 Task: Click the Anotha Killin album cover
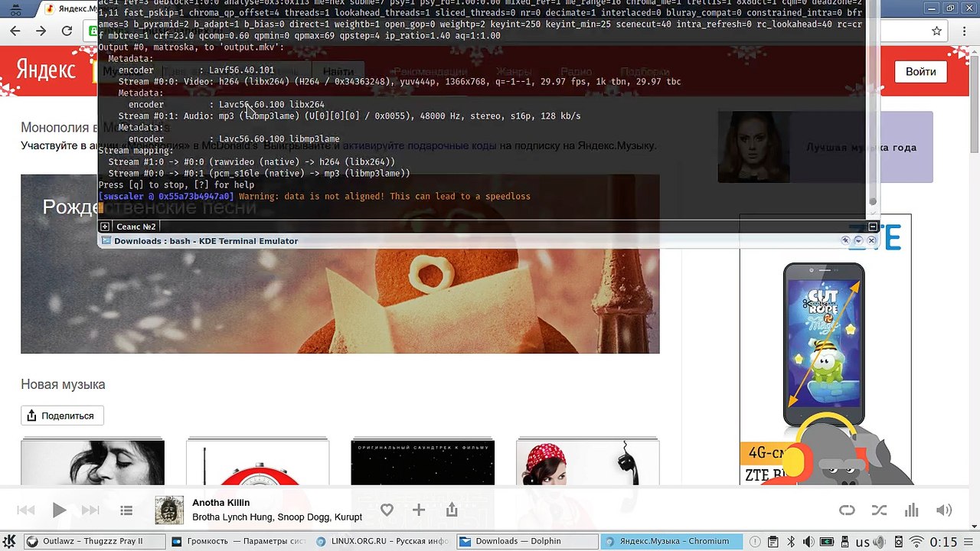coord(169,510)
